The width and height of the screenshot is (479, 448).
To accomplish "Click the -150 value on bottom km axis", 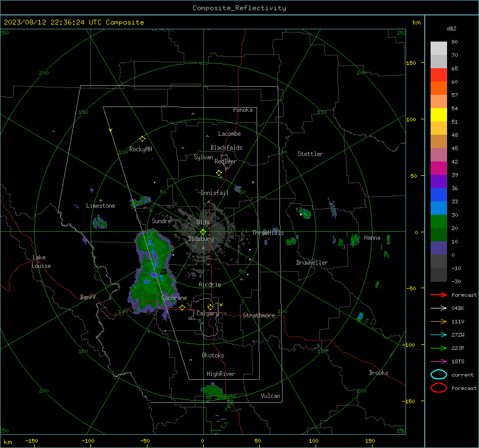I will point(31,441).
